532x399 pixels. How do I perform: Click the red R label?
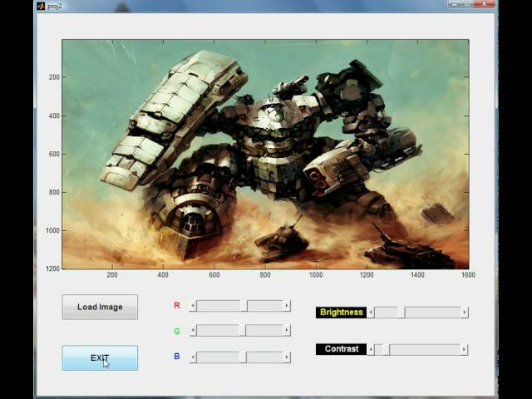click(177, 305)
